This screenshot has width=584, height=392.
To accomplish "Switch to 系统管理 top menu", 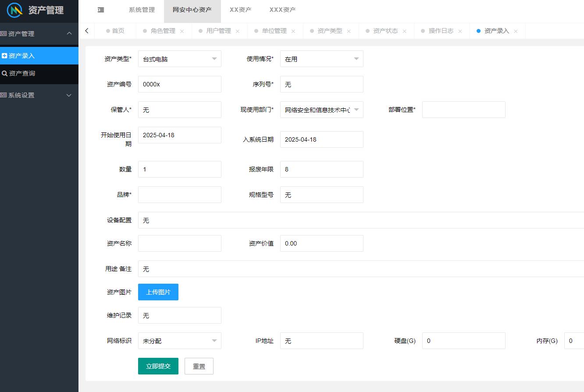I will 142,10.
